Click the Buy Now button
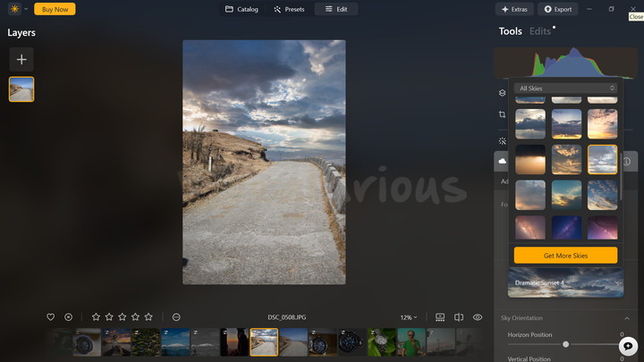Image resolution: width=644 pixels, height=362 pixels. (55, 9)
